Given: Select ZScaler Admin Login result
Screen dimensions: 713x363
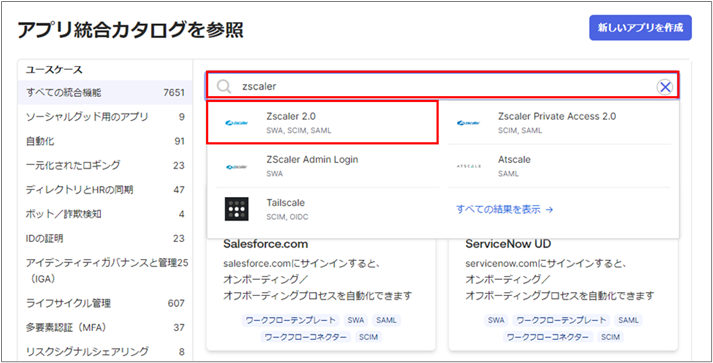Looking at the screenshot, I should coord(327,166).
